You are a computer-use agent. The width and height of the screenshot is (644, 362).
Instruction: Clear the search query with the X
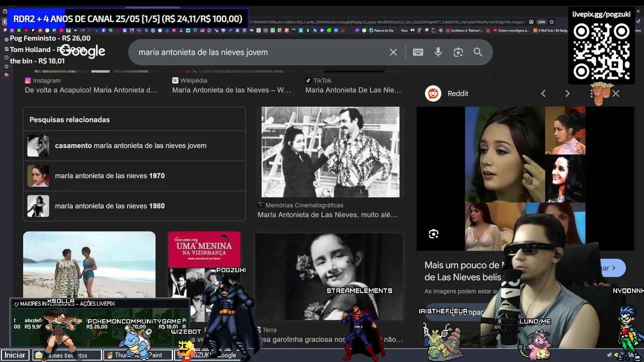[393, 52]
